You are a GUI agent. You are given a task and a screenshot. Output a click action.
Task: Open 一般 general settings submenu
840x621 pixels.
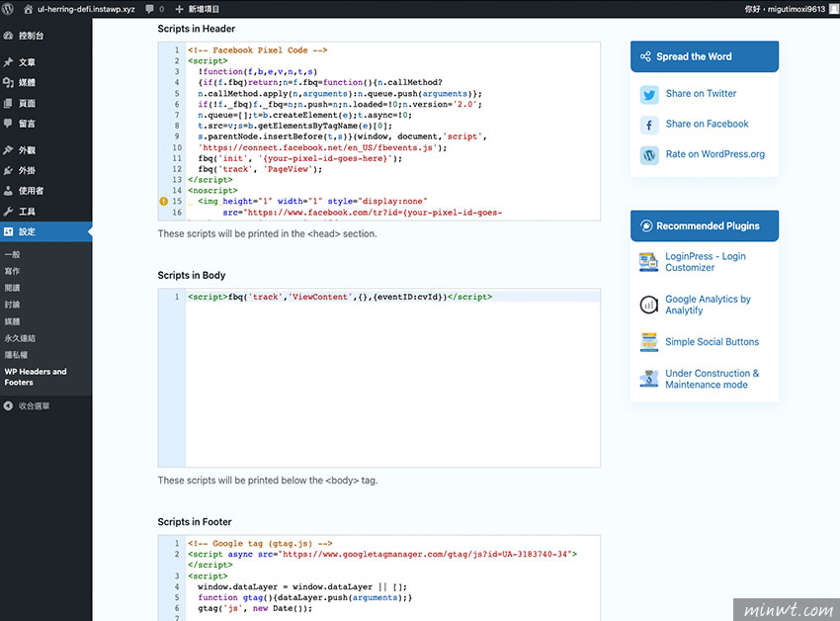12,255
